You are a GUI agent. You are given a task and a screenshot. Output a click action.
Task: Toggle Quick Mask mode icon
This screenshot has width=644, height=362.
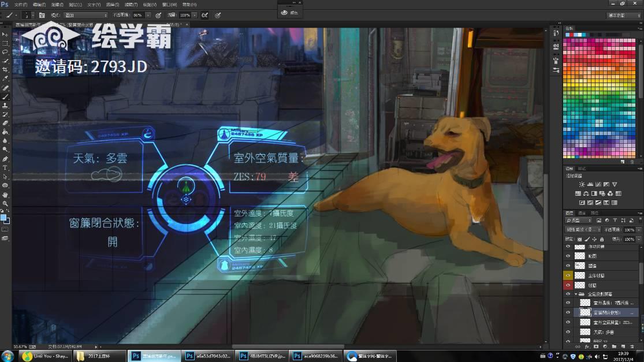[x=5, y=229]
